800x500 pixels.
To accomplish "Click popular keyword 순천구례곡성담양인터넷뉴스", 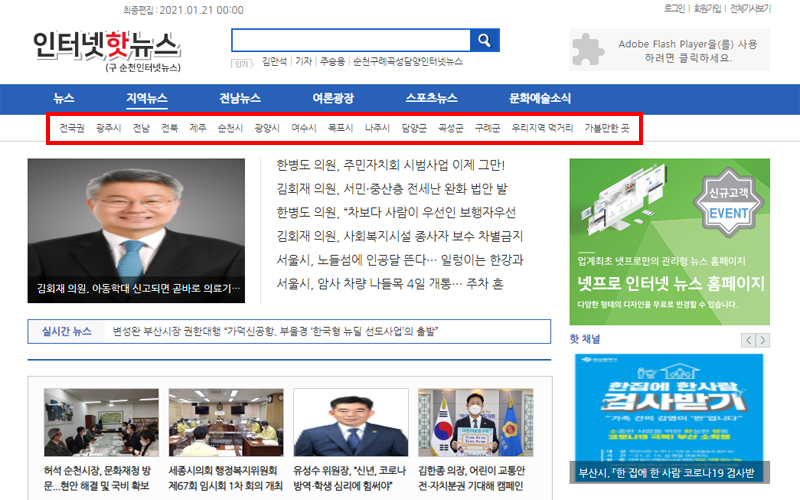I will [x=408, y=62].
